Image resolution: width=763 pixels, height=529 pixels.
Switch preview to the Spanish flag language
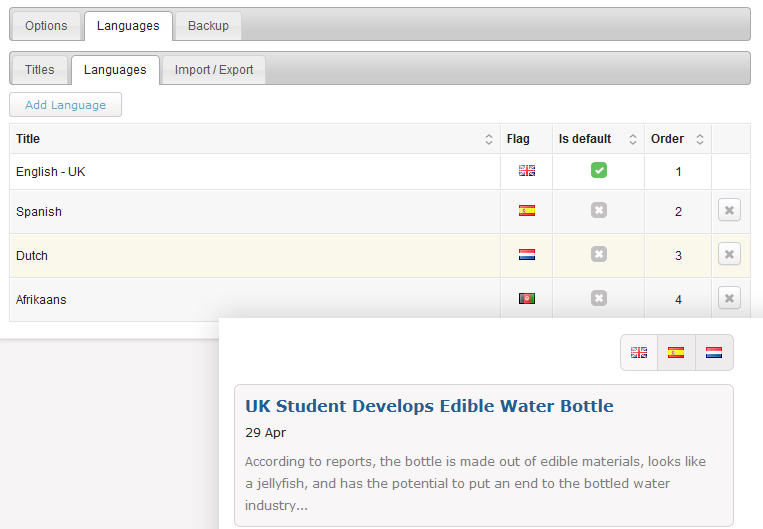click(x=676, y=352)
